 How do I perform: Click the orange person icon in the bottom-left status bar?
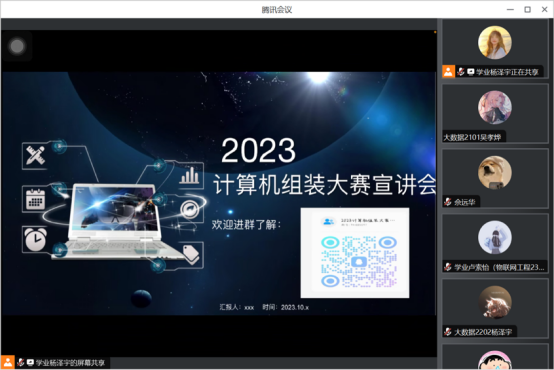click(x=7, y=362)
